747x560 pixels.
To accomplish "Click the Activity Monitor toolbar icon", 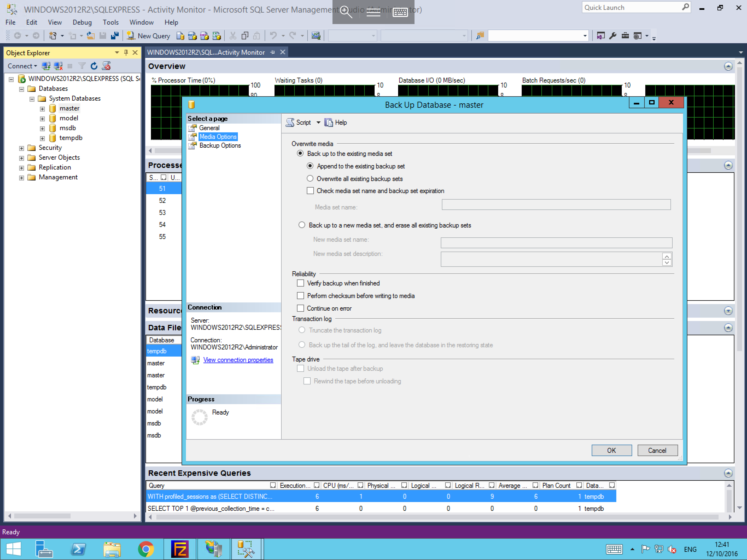I will pos(316,36).
